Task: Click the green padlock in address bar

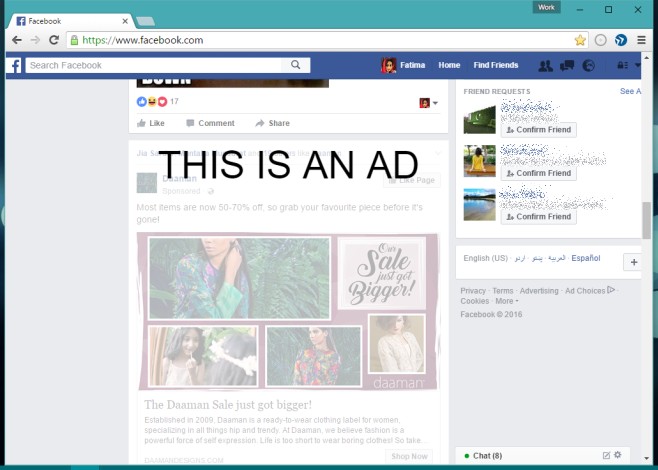Action: [74, 40]
